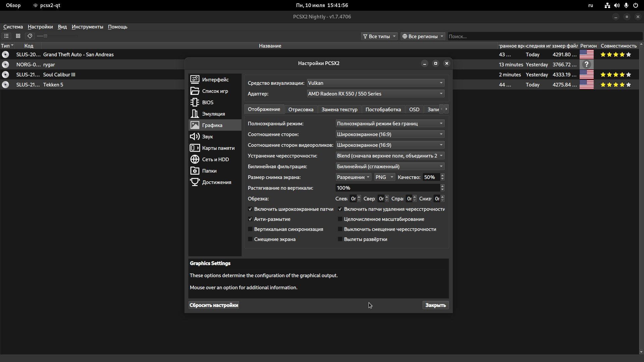This screenshot has height=362, width=644.
Task: Select the BIOS chip icon
Action: pos(195,102)
